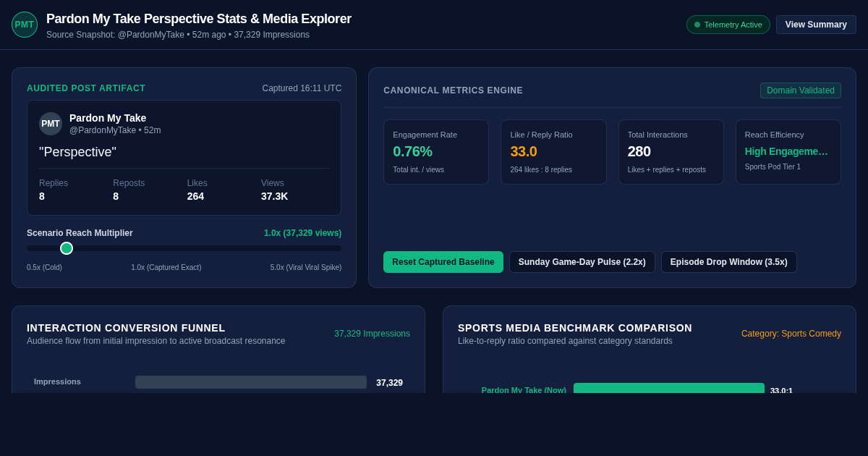Click the 37,329 value beside the Impressions bar
The height and width of the screenshot is (456, 868).
(389, 383)
